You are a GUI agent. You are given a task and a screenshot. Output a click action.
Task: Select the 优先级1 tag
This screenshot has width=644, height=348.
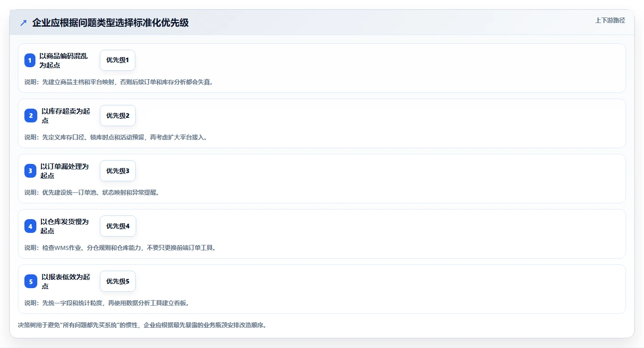[117, 60]
